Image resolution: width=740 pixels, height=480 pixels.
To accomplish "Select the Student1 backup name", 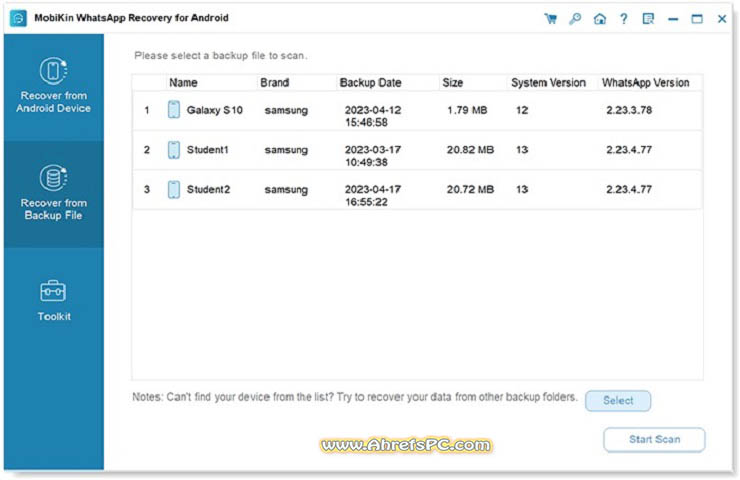I will 208,150.
